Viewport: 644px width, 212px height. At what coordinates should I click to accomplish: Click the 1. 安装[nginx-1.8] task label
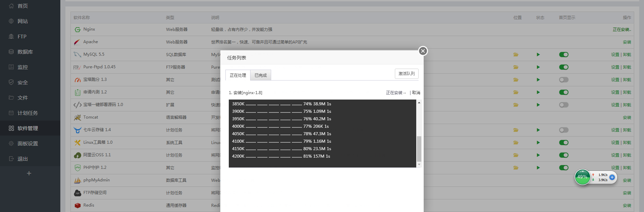245,93
